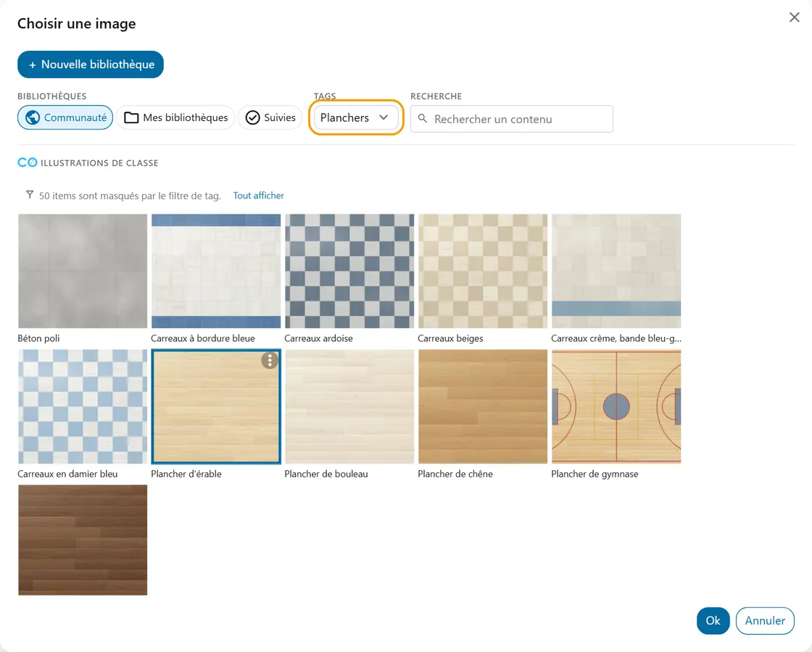Viewport: 812px width, 652px height.
Task: Choose the Plancher de chêne image
Action: click(483, 406)
